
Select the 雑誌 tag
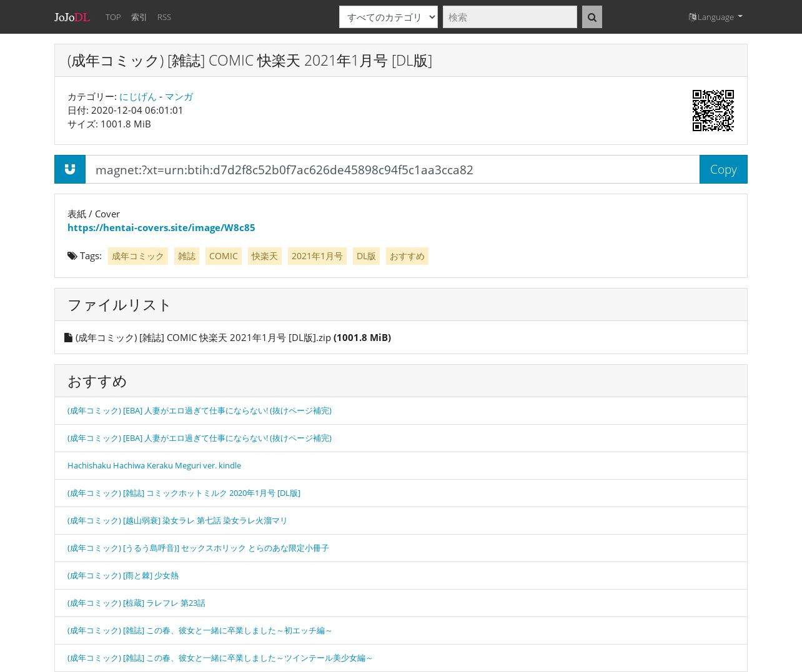pyautogui.click(x=187, y=256)
